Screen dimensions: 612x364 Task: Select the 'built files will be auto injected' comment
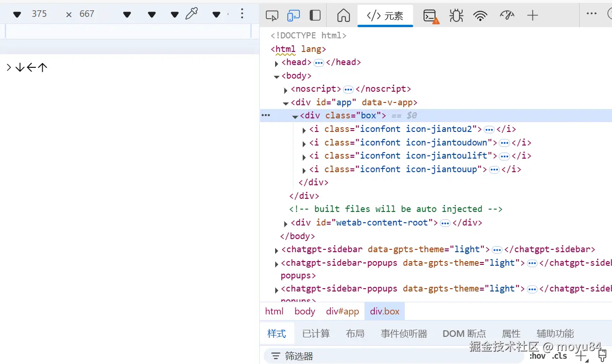(396, 209)
